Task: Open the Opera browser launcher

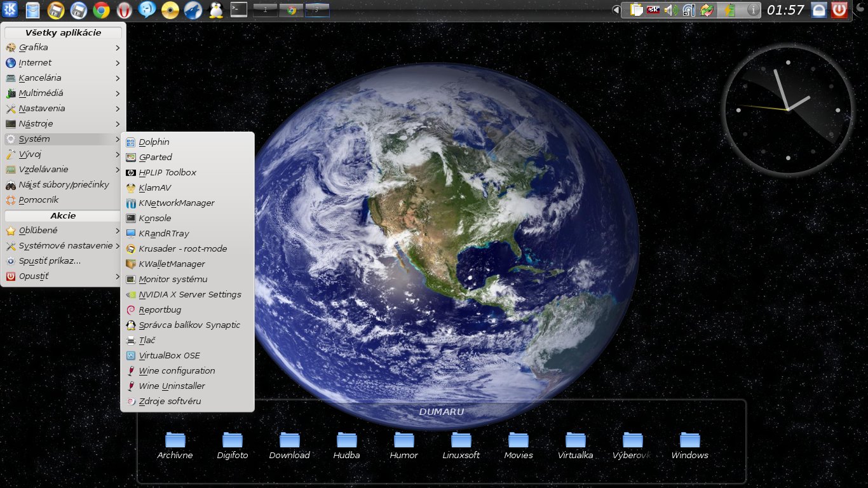Action: tap(124, 10)
